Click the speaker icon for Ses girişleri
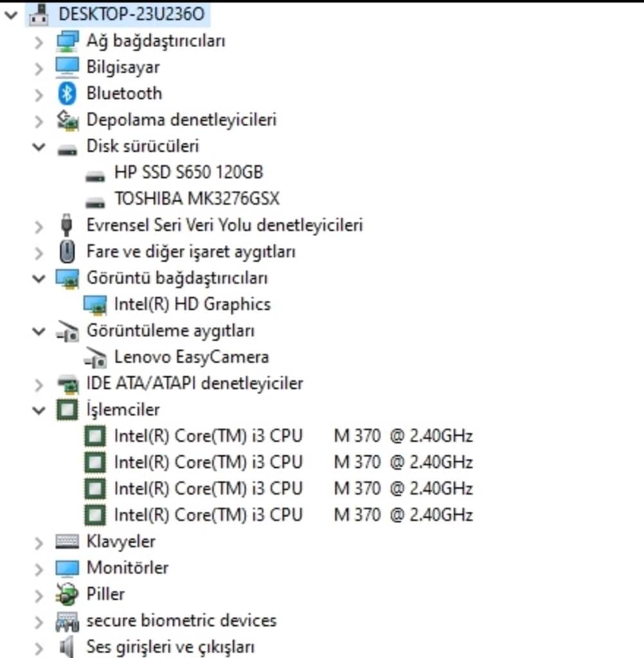Screen dimensions: 644x658 pyautogui.click(x=66, y=647)
